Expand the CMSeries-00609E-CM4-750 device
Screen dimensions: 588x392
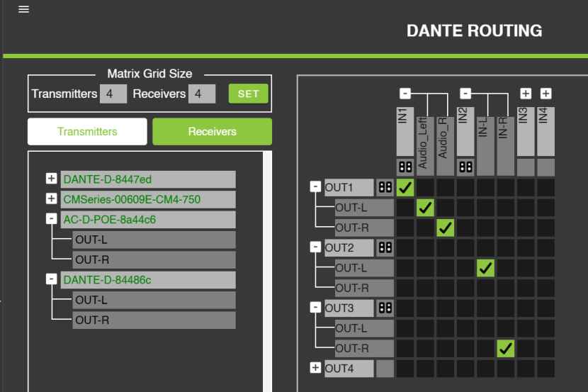(52, 198)
